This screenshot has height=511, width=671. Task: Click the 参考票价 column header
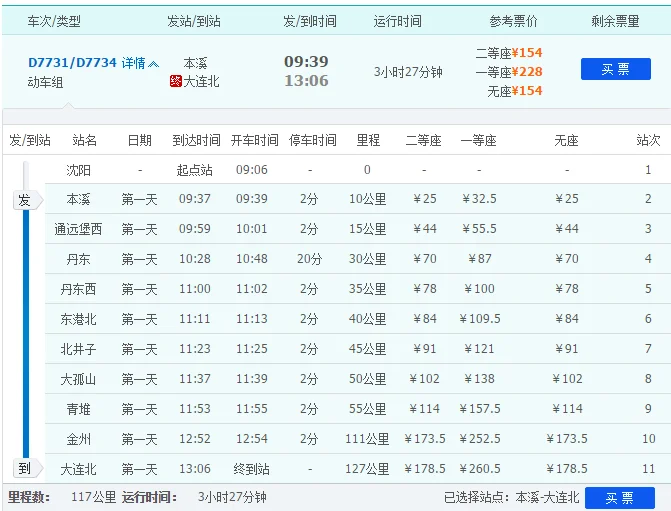(x=514, y=21)
